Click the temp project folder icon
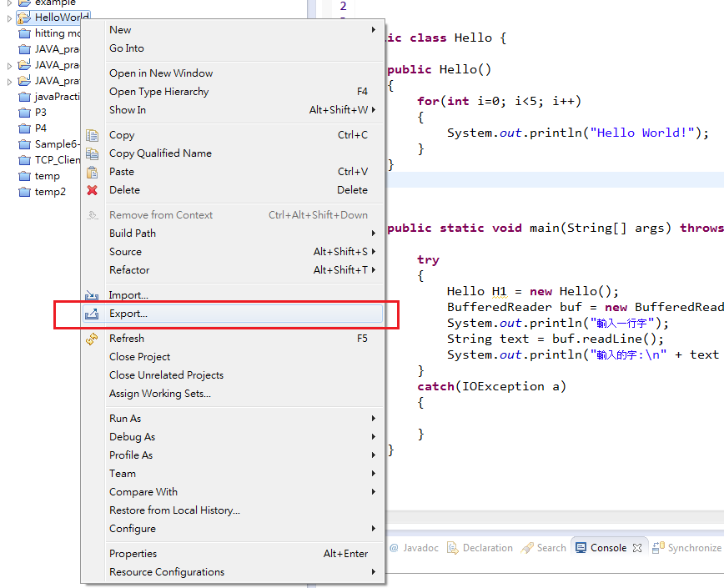This screenshot has width=724, height=588. [x=24, y=176]
